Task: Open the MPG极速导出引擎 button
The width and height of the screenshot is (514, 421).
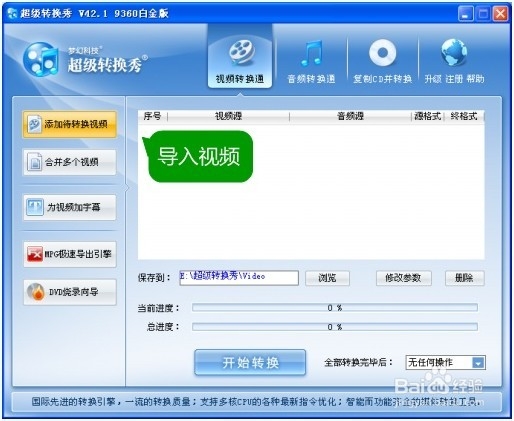Action: click(x=70, y=254)
